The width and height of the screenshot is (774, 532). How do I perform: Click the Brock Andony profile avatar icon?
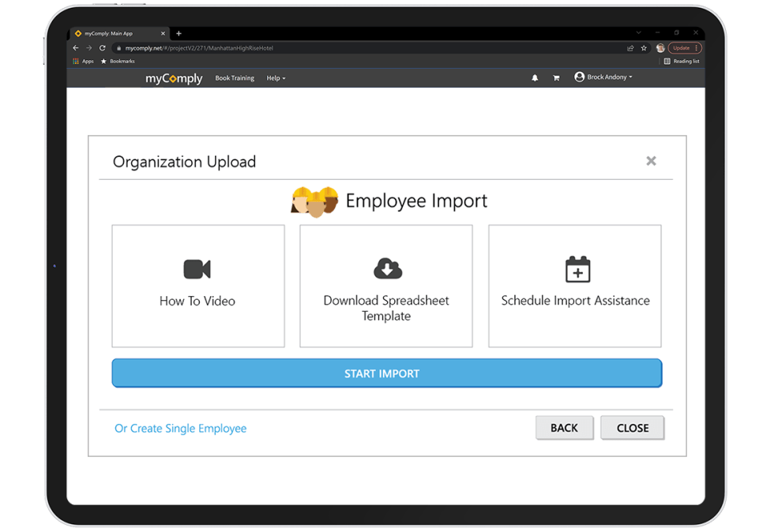click(x=578, y=77)
